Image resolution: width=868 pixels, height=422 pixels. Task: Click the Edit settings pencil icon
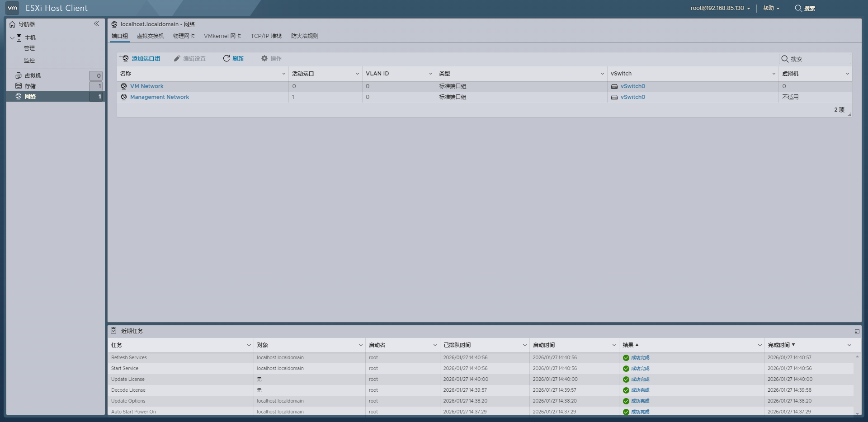(177, 58)
